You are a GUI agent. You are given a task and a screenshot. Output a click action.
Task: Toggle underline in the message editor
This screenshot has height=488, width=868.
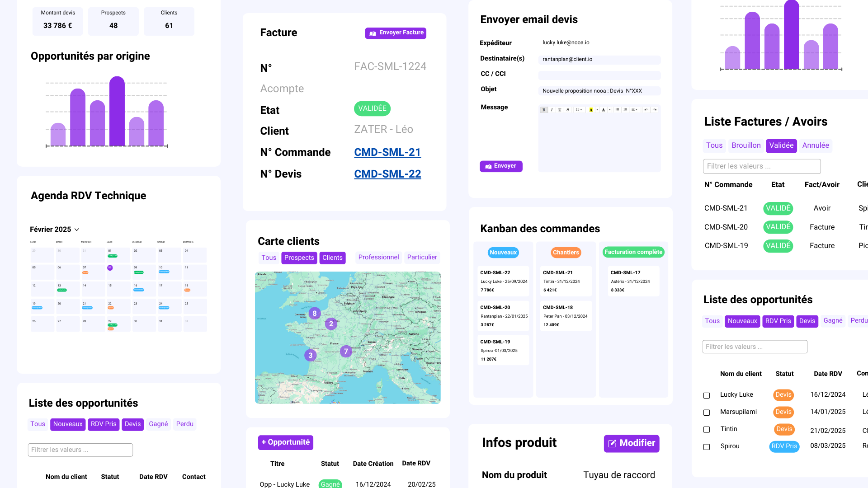(560, 110)
